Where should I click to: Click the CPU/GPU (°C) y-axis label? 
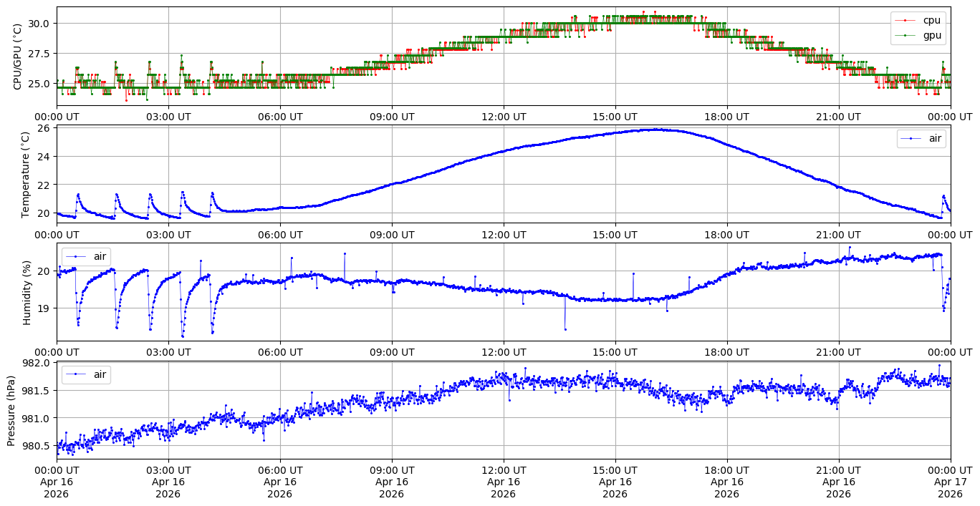[x=18, y=57]
